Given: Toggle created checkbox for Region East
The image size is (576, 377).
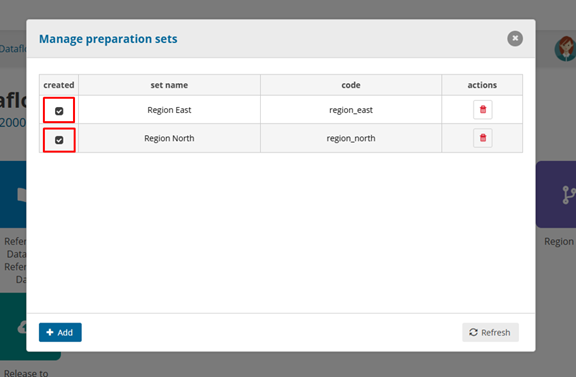Looking at the screenshot, I should (x=59, y=111).
